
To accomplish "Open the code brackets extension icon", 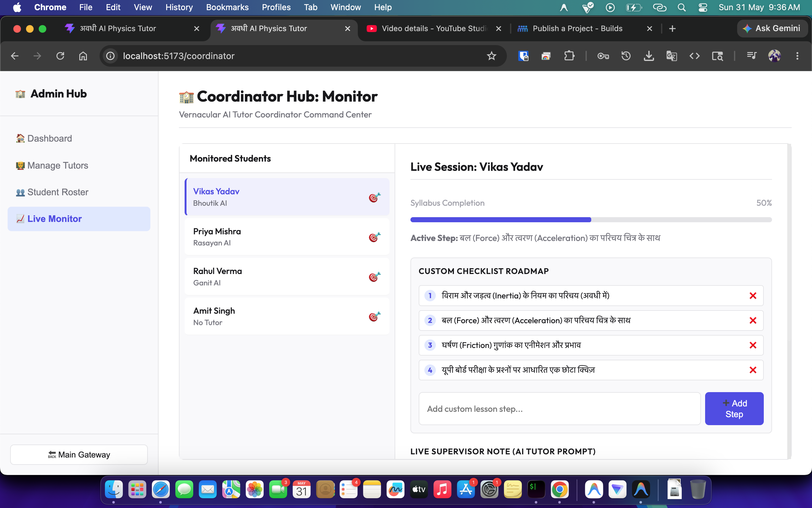I will pyautogui.click(x=694, y=56).
